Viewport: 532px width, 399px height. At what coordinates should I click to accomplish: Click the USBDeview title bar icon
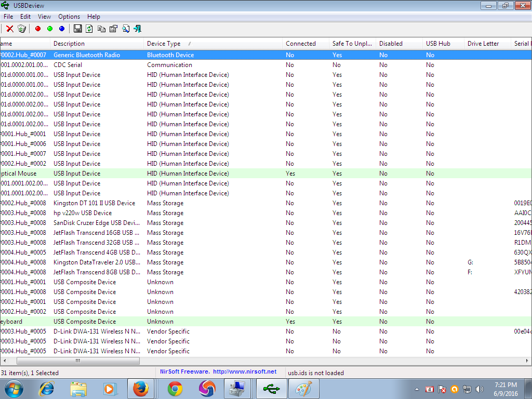(5, 5)
